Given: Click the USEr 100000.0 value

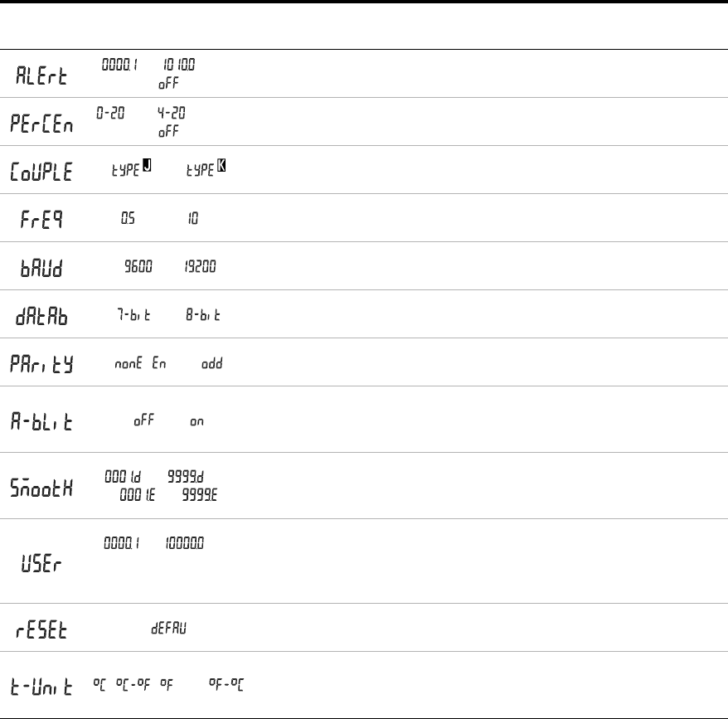Looking at the screenshot, I should tap(185, 543).
